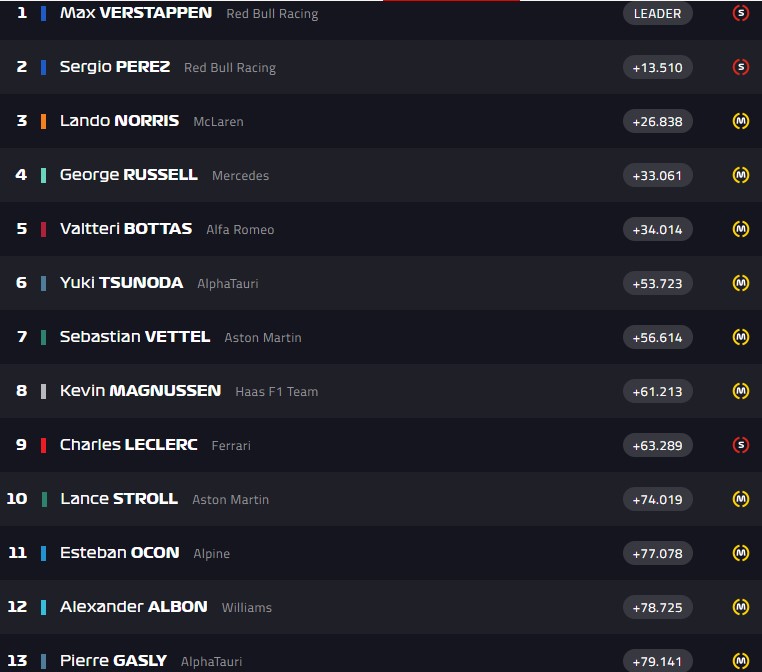The width and height of the screenshot is (762, 672).
Task: Click Magnussen's medium tyre icon
Action: (740, 391)
